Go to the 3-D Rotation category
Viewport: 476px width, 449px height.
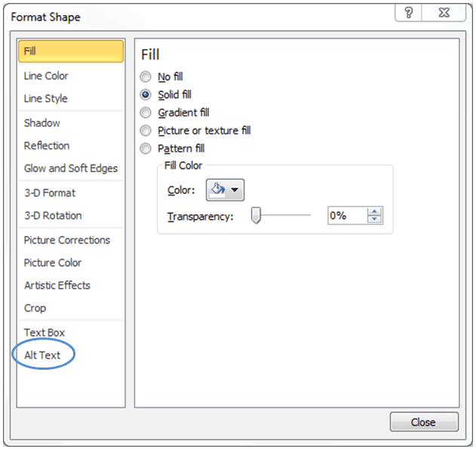53,216
